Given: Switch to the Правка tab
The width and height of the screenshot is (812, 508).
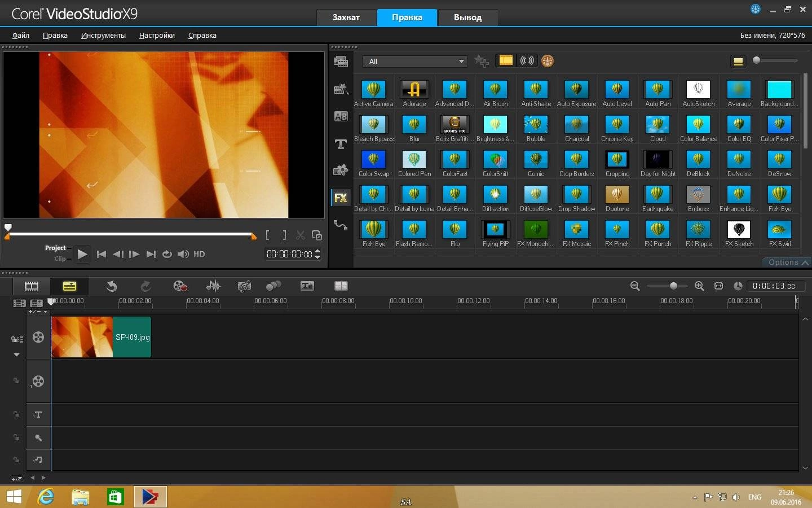Looking at the screenshot, I should [x=407, y=17].
